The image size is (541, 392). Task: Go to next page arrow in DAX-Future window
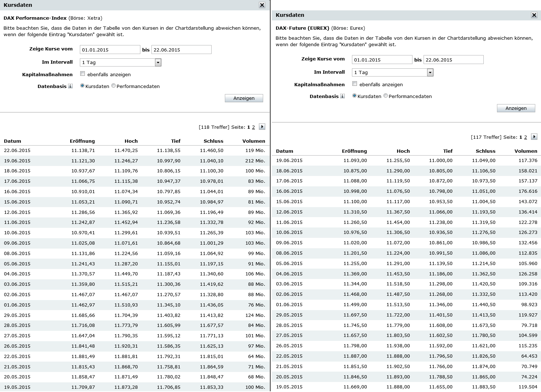tap(534, 137)
